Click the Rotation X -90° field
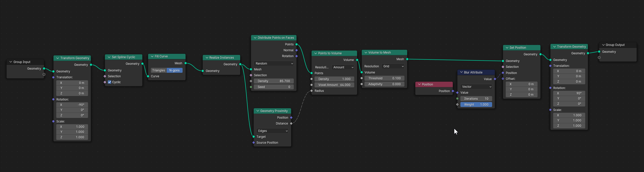The image size is (644, 172). [72, 105]
